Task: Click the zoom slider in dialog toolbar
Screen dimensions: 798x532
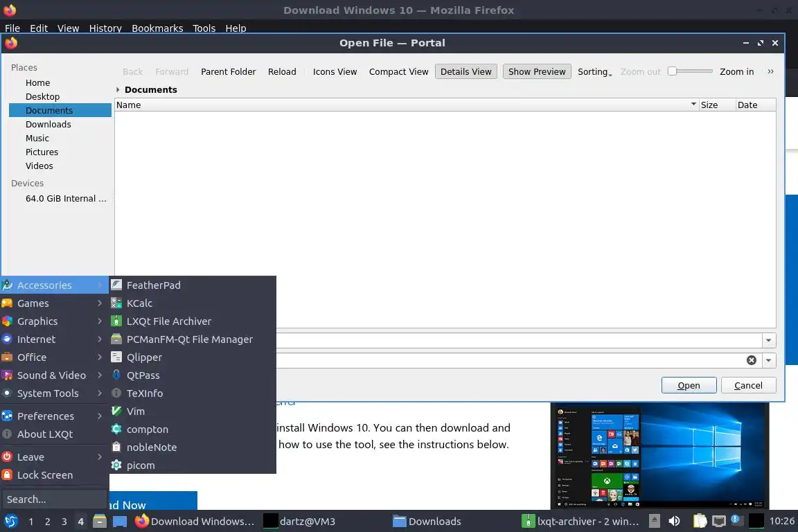Action: tap(690, 71)
